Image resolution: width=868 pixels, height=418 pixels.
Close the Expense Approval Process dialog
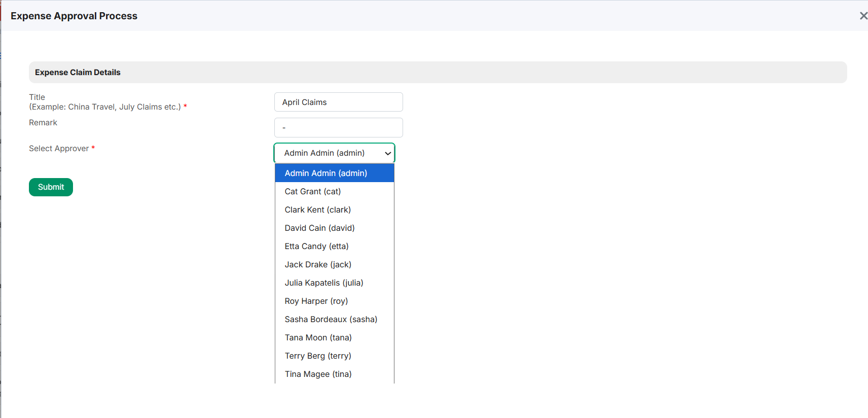(863, 16)
